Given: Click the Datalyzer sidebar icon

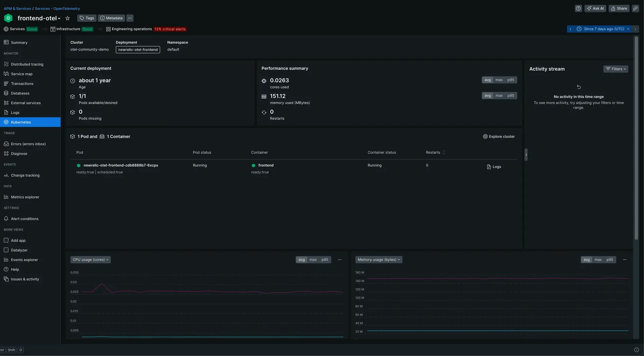Looking at the screenshot, I should click(6, 250).
